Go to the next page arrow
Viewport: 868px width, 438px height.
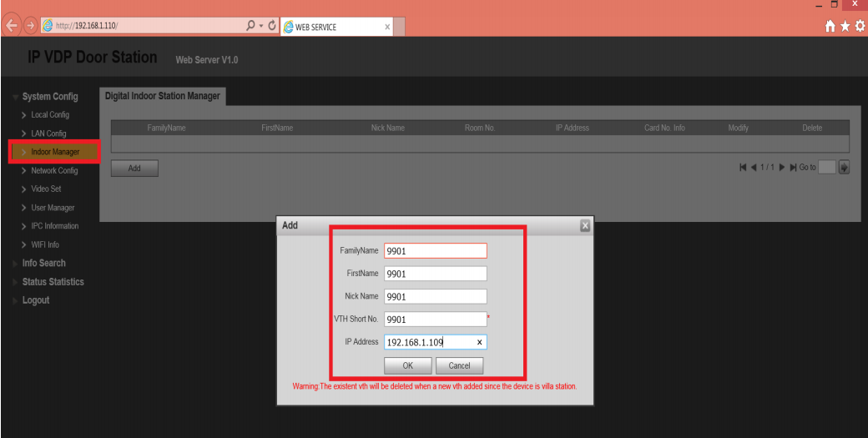point(783,168)
